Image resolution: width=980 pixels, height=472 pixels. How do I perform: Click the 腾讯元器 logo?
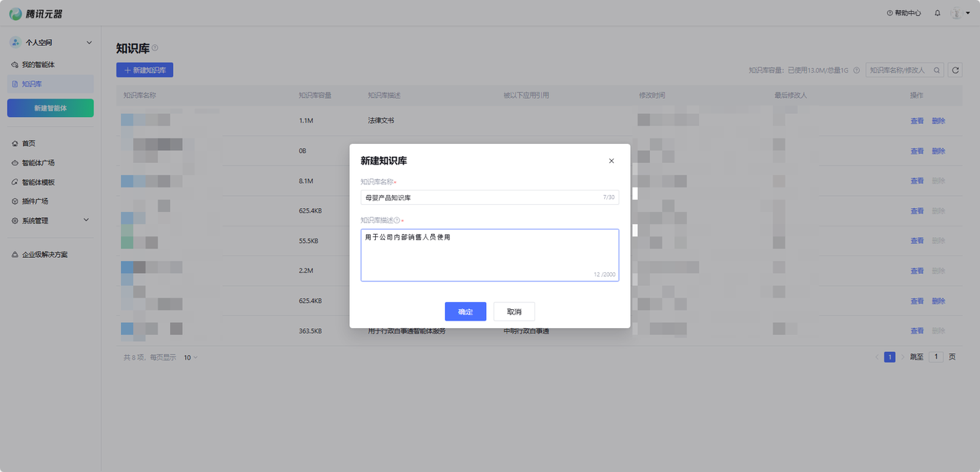(36, 13)
